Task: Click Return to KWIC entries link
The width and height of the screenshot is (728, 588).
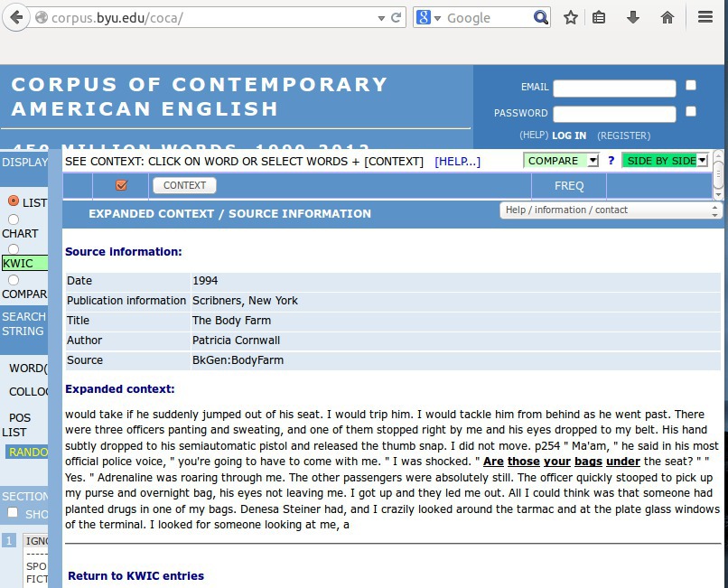Action: (x=135, y=576)
